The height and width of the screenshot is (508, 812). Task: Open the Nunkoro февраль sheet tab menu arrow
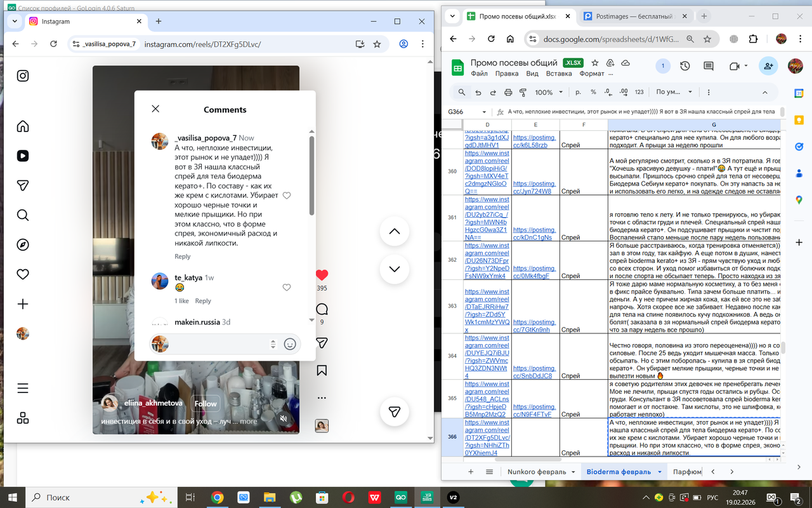pos(573,472)
